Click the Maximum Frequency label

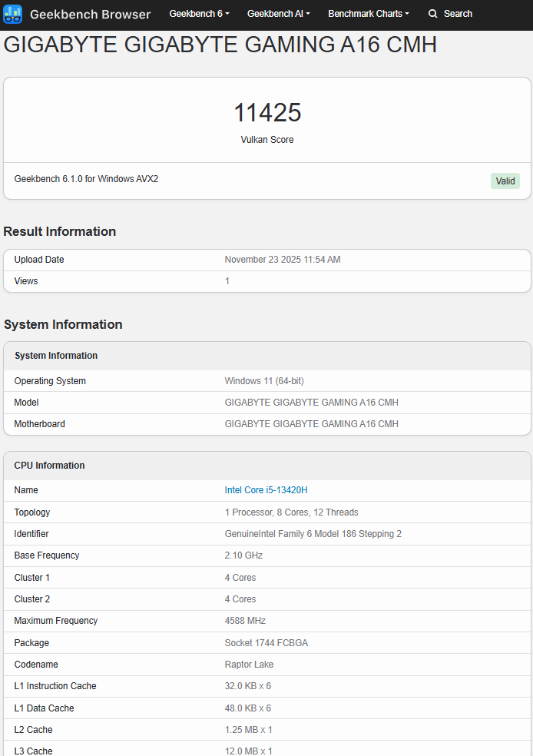click(x=56, y=621)
